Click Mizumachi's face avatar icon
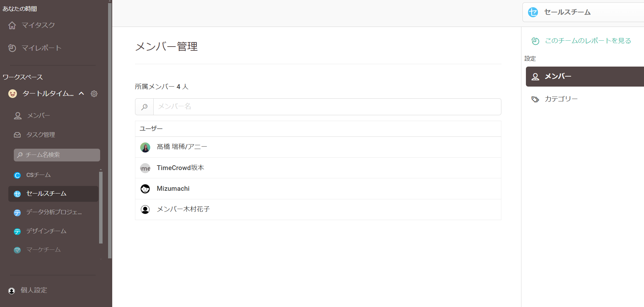644x307 pixels. tap(145, 189)
